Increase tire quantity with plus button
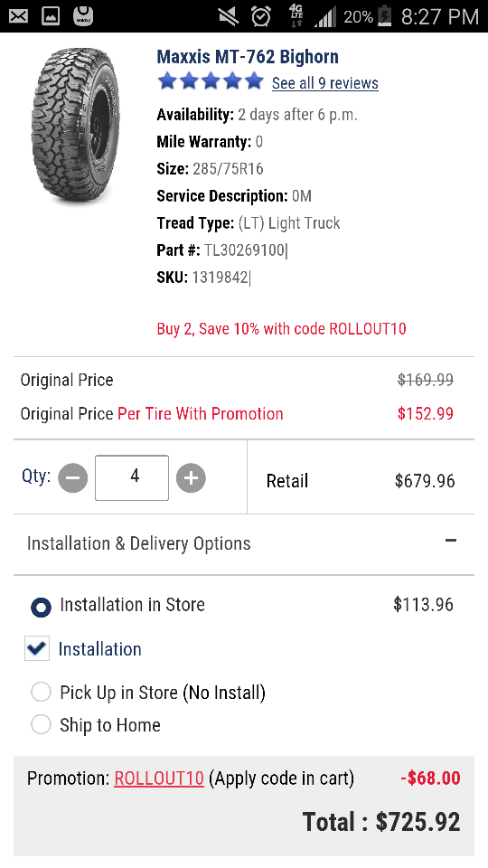Viewport: 488px width, 868px height. tap(191, 477)
